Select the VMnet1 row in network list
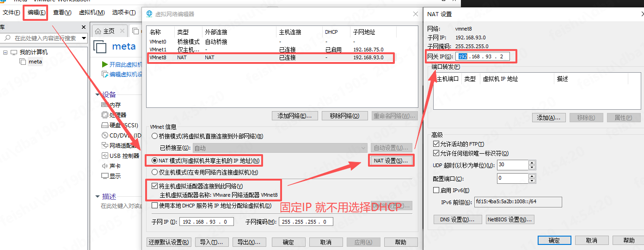Viewport: 644px width, 250px height. click(x=282, y=50)
